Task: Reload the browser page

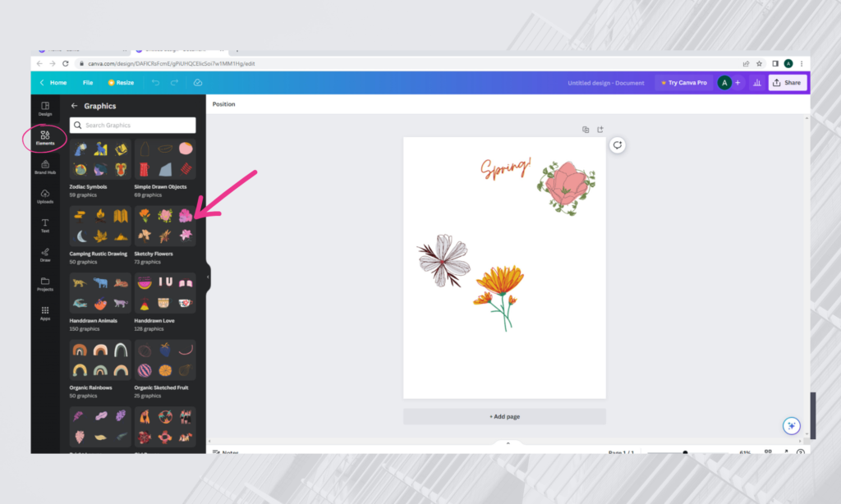Action: click(x=66, y=63)
